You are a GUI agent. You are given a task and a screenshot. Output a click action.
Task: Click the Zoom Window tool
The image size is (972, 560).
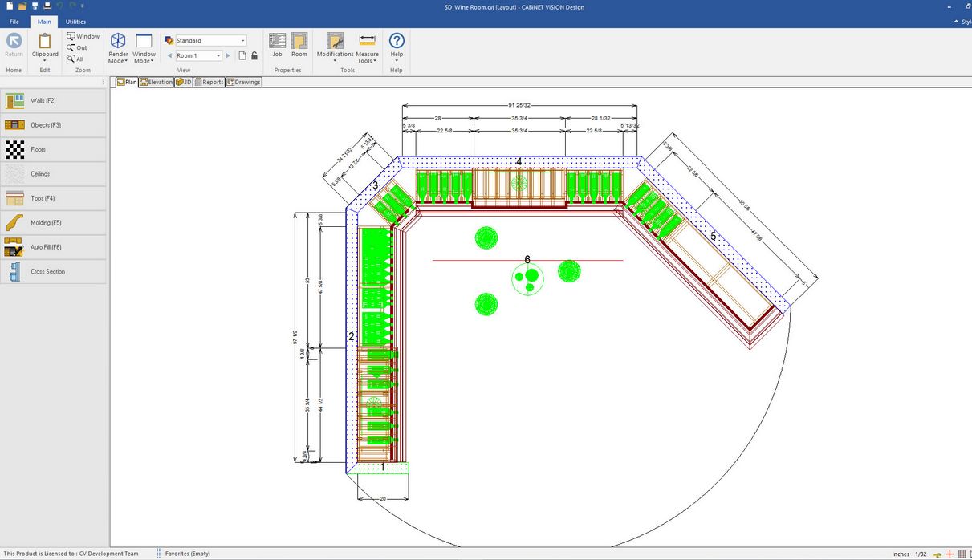83,36
